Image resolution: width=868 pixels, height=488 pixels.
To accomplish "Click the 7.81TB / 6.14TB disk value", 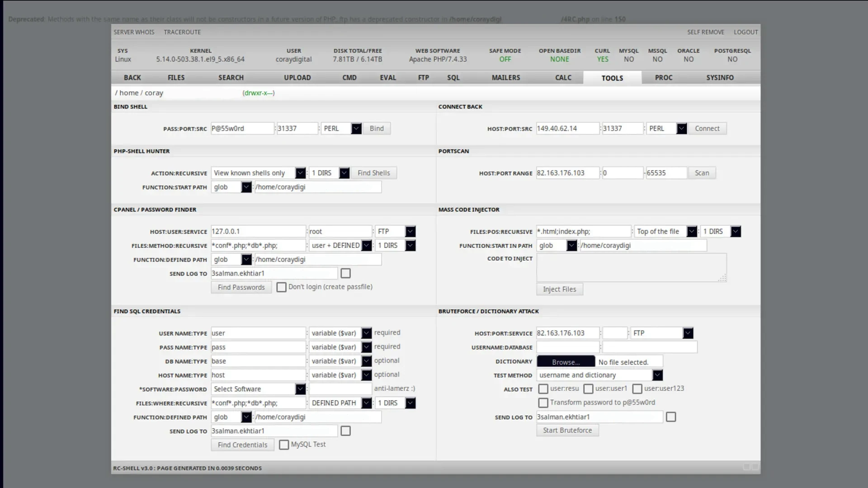I will [358, 59].
